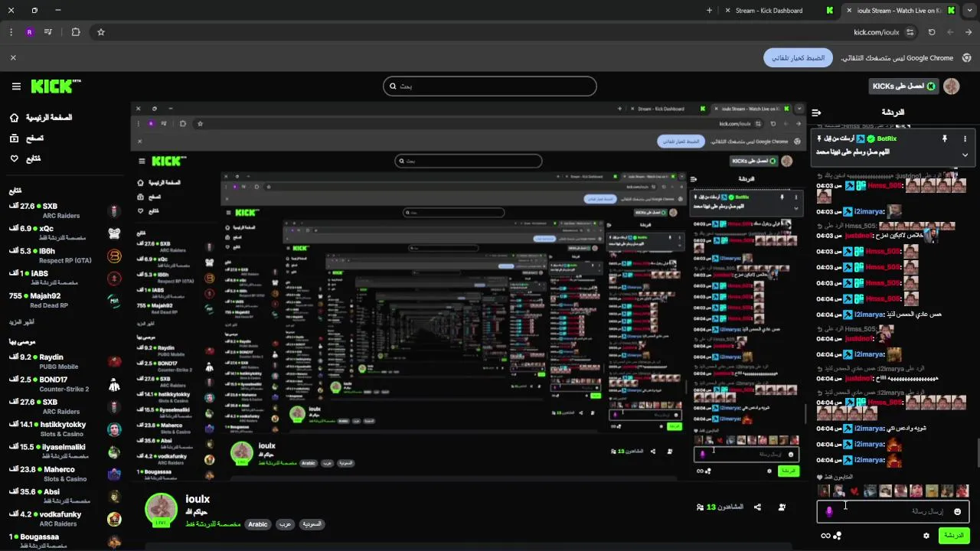Open the site info icon in address bar
The height and width of the screenshot is (551, 980).
tap(910, 32)
